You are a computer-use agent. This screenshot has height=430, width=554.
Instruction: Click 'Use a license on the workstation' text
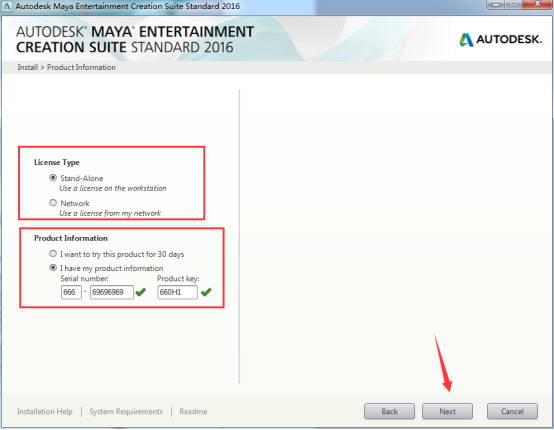coord(113,188)
